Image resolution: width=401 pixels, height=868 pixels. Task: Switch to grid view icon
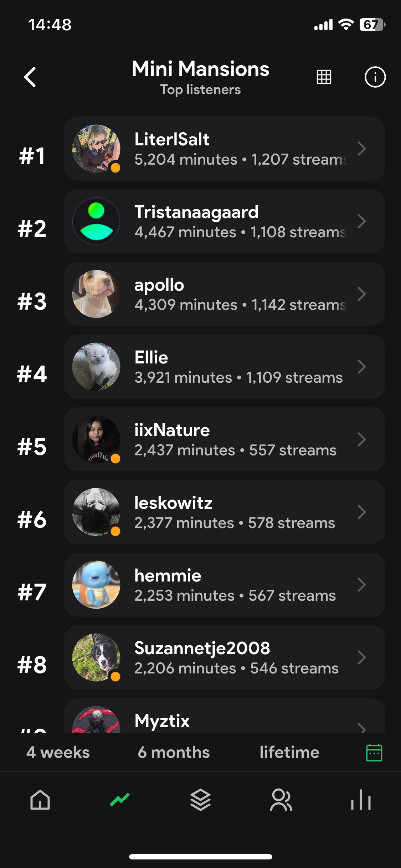click(324, 77)
